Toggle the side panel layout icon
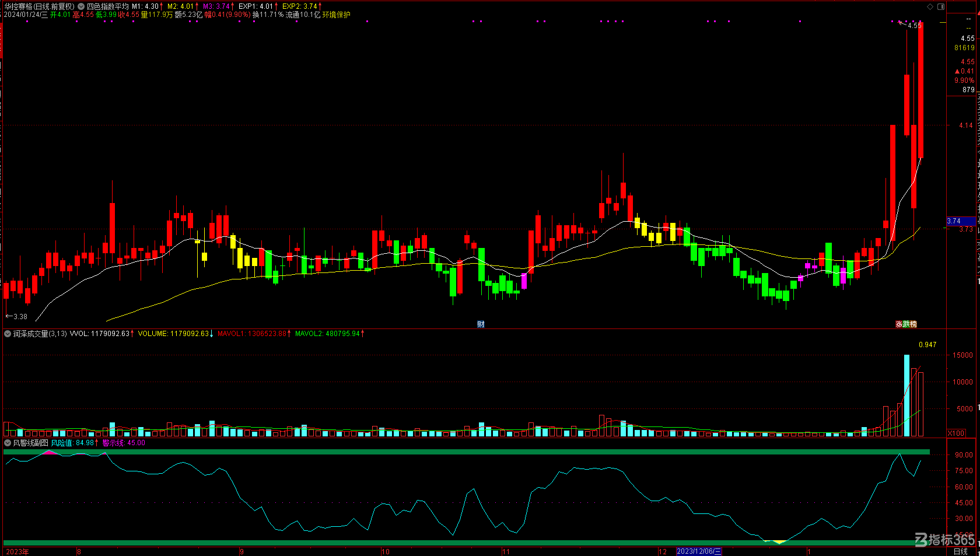 [941, 6]
